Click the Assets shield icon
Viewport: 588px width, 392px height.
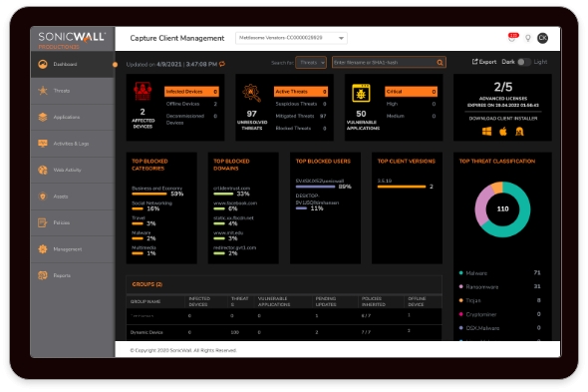[x=43, y=196]
